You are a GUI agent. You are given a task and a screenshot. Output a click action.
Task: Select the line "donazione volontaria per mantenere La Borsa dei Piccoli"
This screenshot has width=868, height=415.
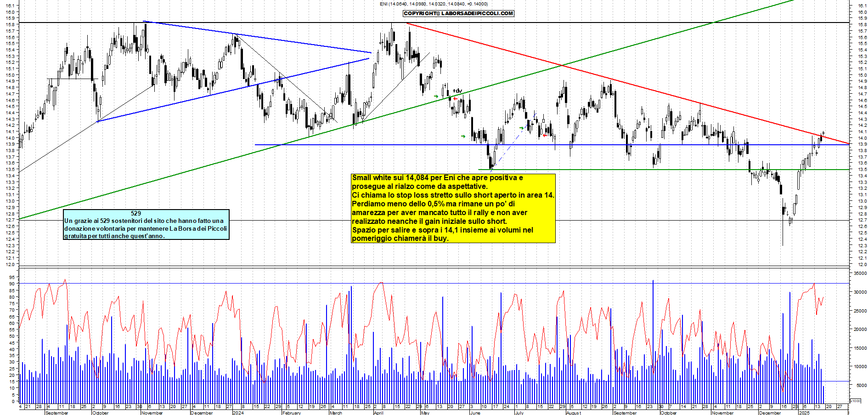click(146, 228)
